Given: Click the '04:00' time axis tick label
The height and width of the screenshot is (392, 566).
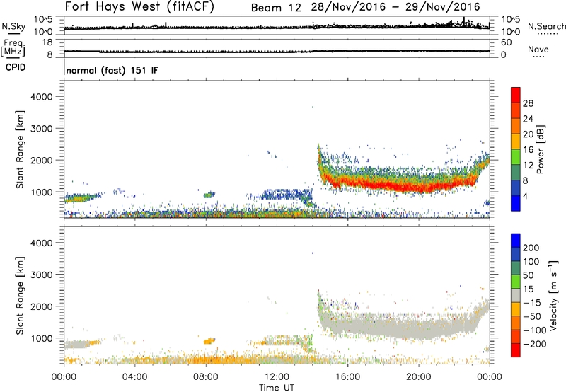Looking at the screenshot, I should pos(135,377).
